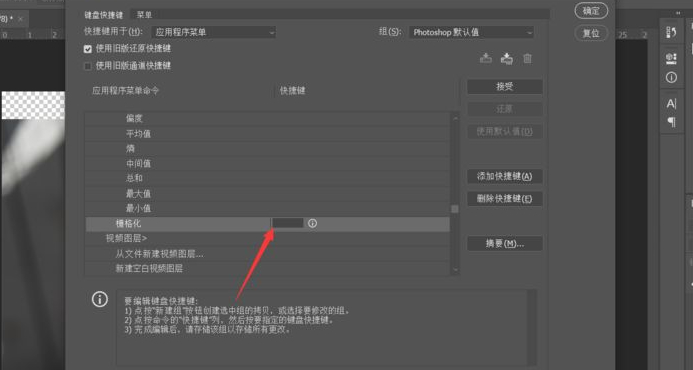Image resolution: width=693 pixels, height=370 pixels.
Task: Select the 最小值 row
Action: 267,208
